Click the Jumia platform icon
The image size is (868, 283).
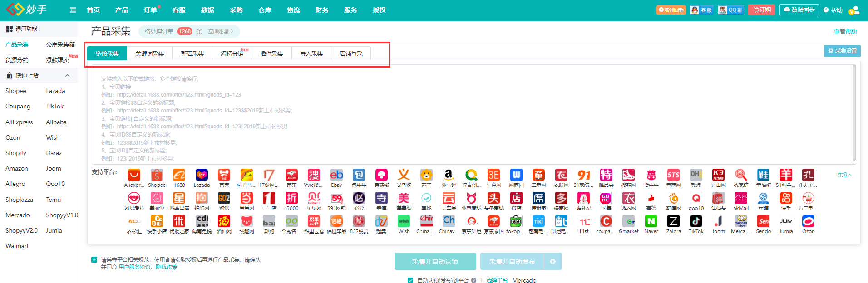[x=786, y=221]
